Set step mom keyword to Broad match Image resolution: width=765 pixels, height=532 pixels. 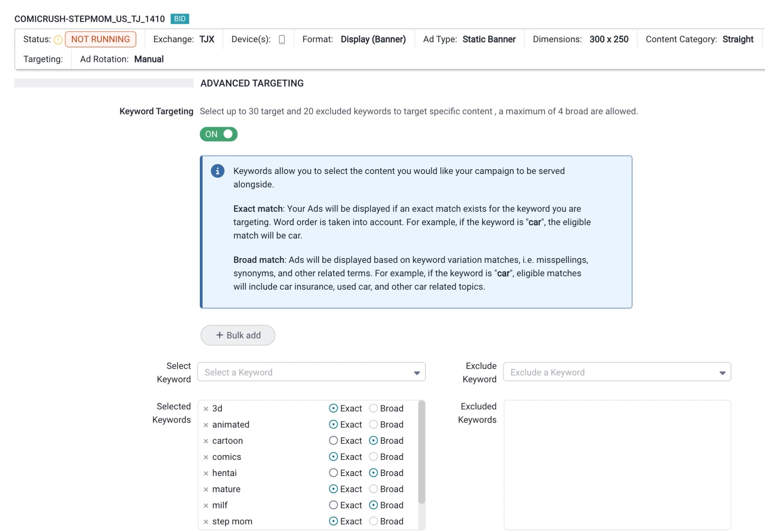(x=373, y=521)
